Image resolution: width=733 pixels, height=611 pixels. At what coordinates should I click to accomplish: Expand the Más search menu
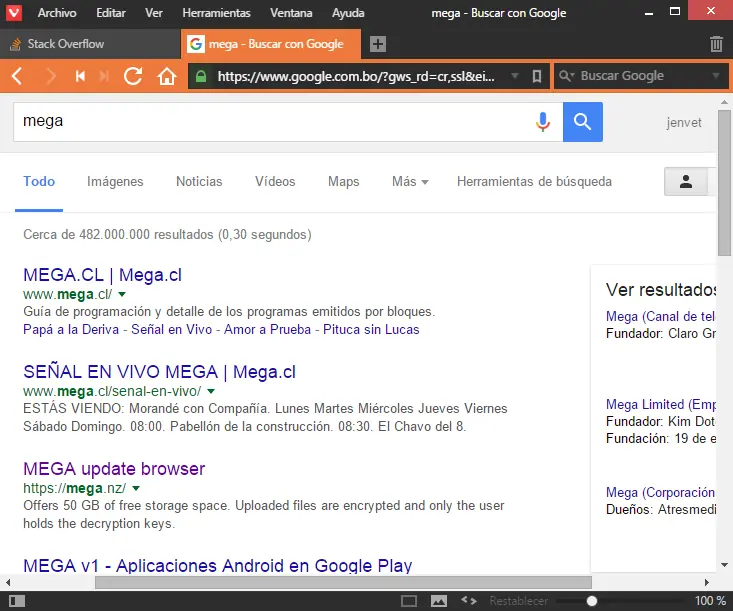pyautogui.click(x=410, y=181)
